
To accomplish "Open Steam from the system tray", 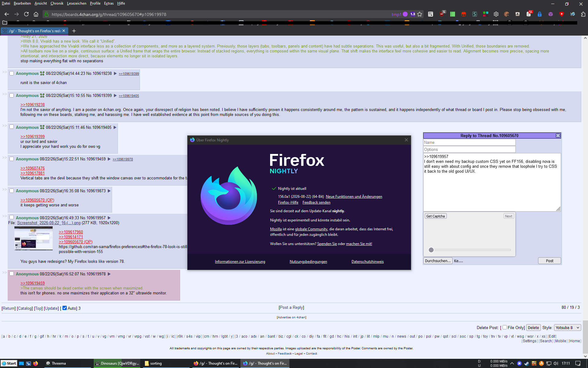I will [x=526, y=363].
